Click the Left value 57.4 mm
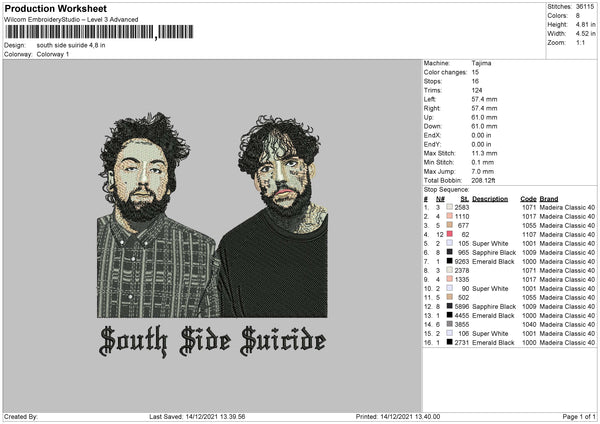The width and height of the screenshot is (600, 424). click(484, 99)
